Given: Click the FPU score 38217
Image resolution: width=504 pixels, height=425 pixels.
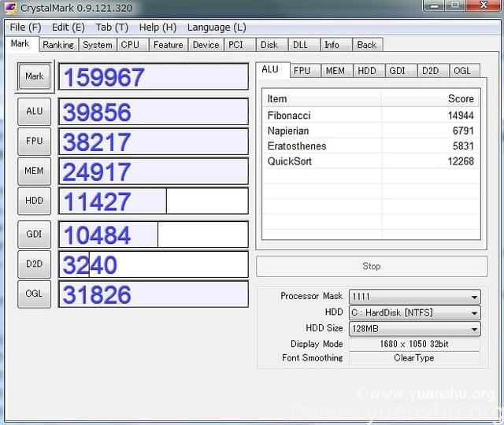Looking at the screenshot, I should [154, 142].
